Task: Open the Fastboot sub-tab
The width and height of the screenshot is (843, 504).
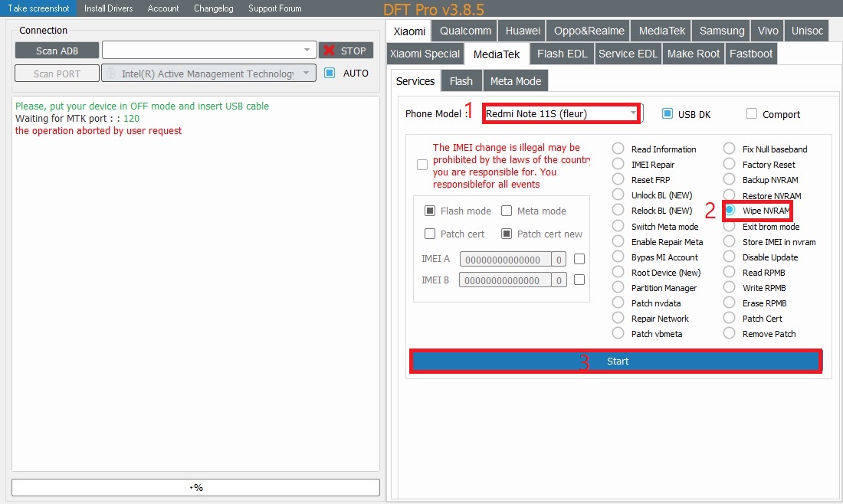Action: tap(750, 54)
